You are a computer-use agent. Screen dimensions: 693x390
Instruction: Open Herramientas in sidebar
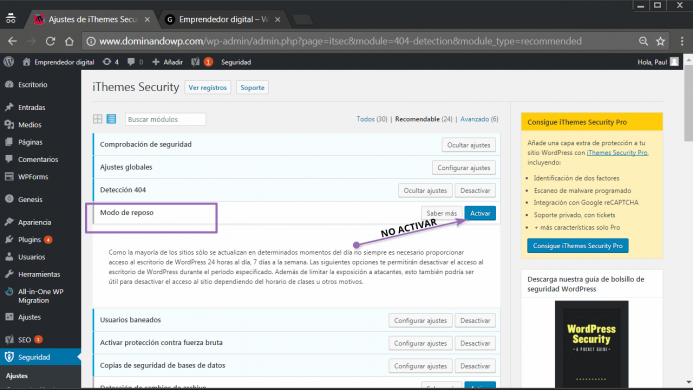click(40, 274)
